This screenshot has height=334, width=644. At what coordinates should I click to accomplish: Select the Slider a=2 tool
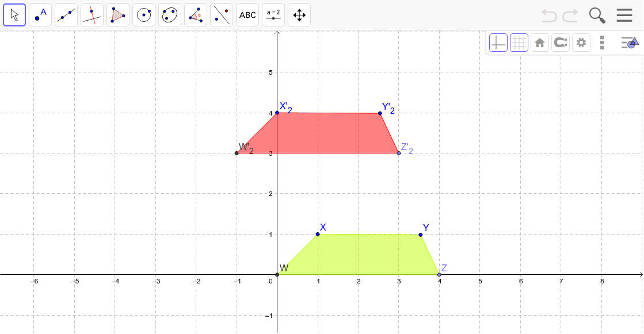[x=273, y=15]
